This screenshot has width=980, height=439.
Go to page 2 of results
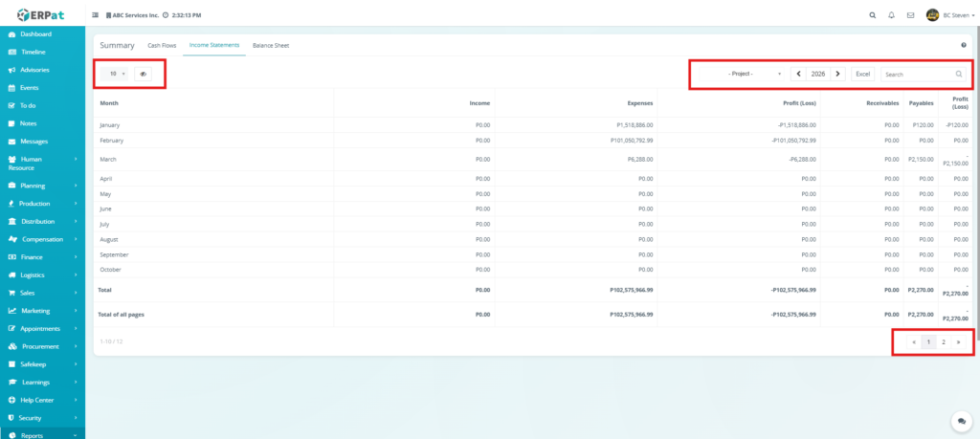pyautogui.click(x=944, y=342)
